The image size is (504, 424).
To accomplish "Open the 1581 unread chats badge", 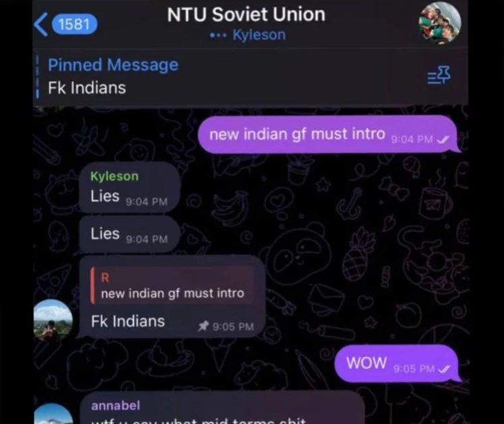I will 74,24.
